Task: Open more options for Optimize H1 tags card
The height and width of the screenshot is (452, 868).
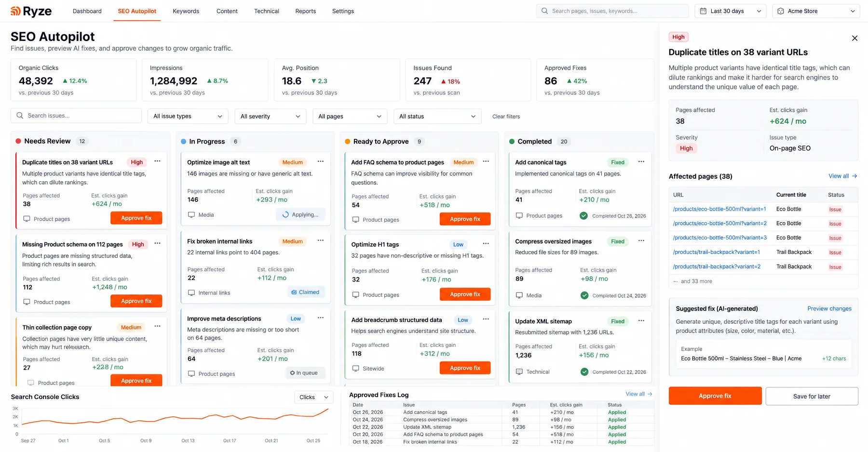Action: click(486, 243)
